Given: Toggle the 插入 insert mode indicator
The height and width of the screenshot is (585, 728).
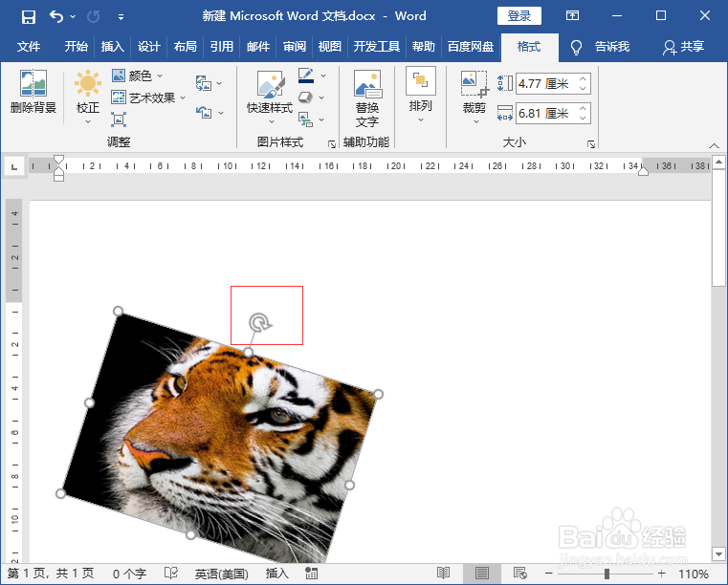Looking at the screenshot, I should 276,574.
